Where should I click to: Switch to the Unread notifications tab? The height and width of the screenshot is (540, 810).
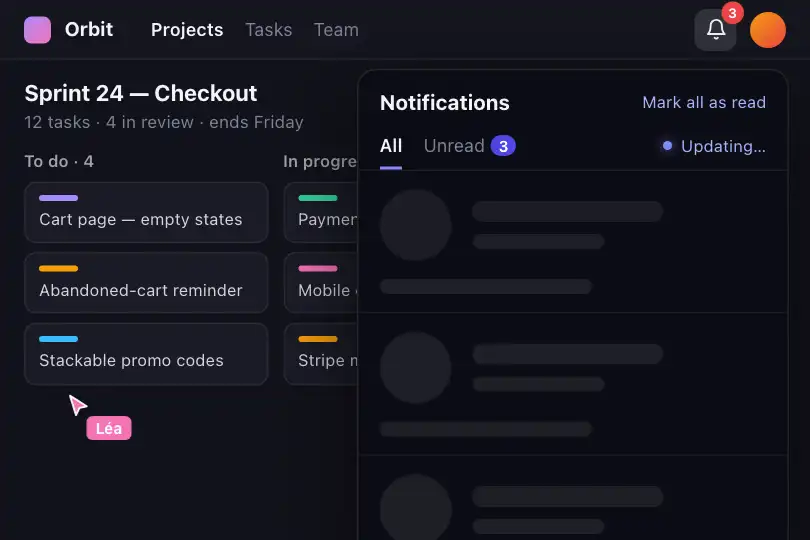469,146
